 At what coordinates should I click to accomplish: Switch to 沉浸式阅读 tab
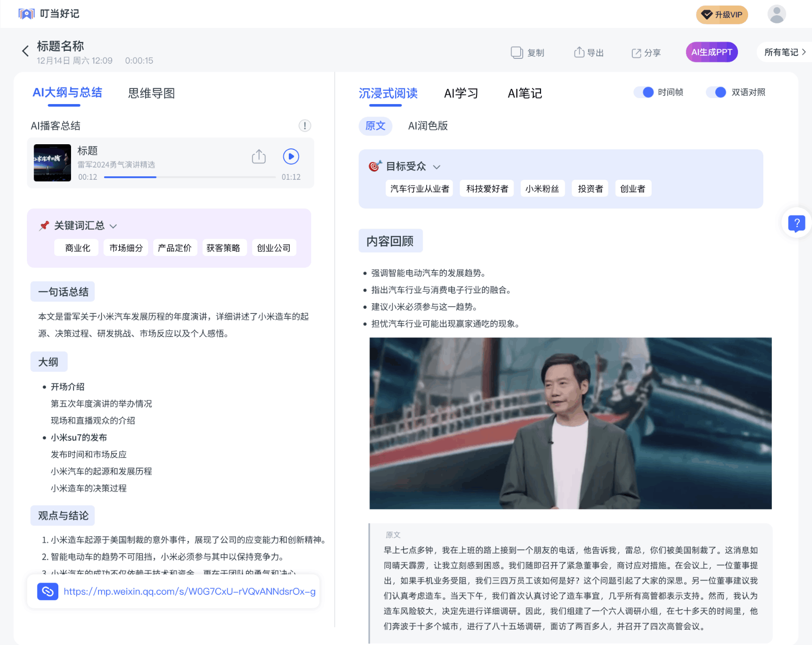tap(388, 93)
